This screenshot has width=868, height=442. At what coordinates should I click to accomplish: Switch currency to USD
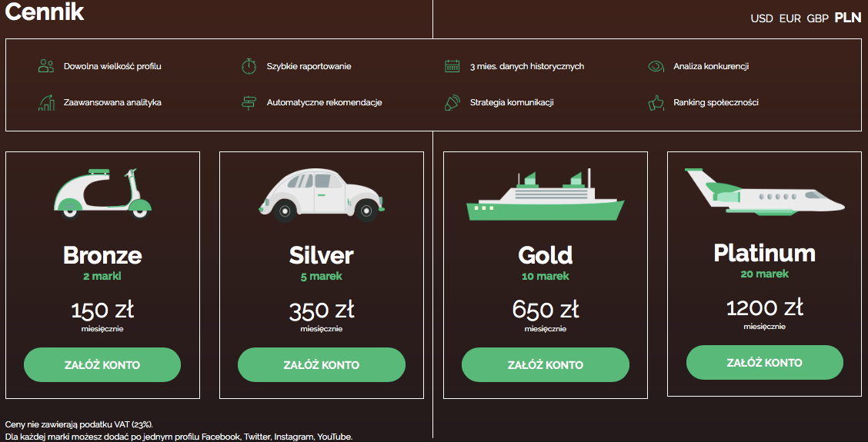[x=762, y=18]
